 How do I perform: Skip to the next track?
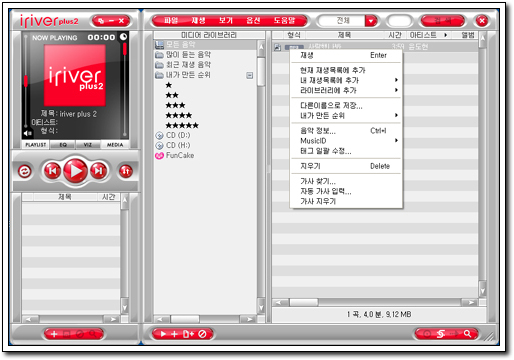tap(99, 171)
